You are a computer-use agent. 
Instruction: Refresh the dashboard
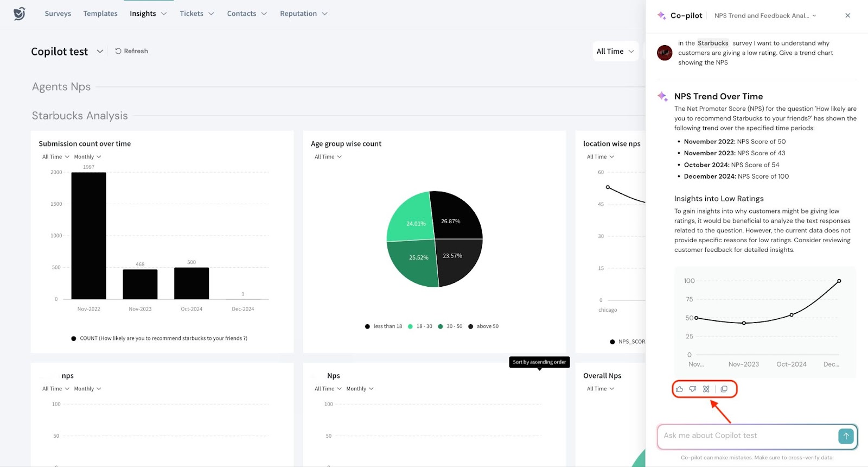[x=131, y=51]
